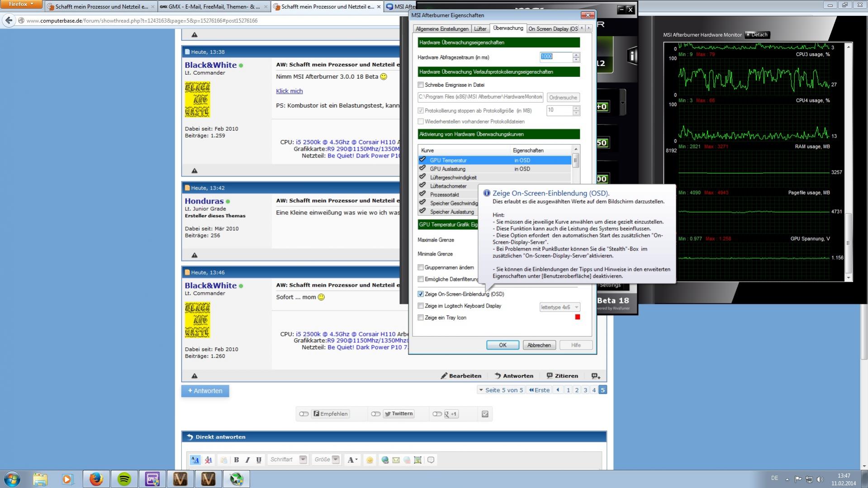
Task: Open the smiley picker in the reply editor
Action: pyautogui.click(x=370, y=460)
